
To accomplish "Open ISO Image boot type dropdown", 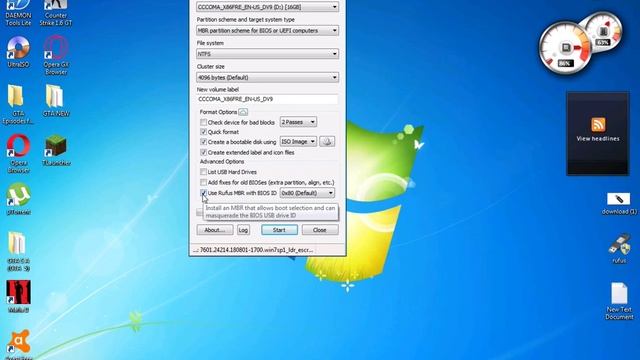I will pyautogui.click(x=298, y=142).
